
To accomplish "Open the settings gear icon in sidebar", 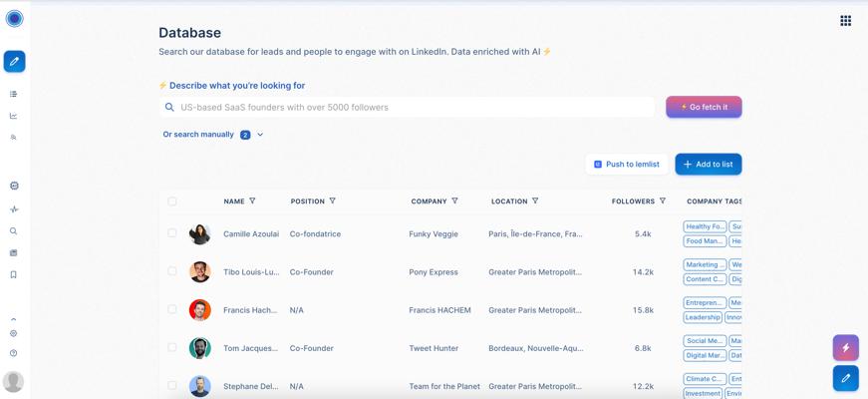I will 14,333.
